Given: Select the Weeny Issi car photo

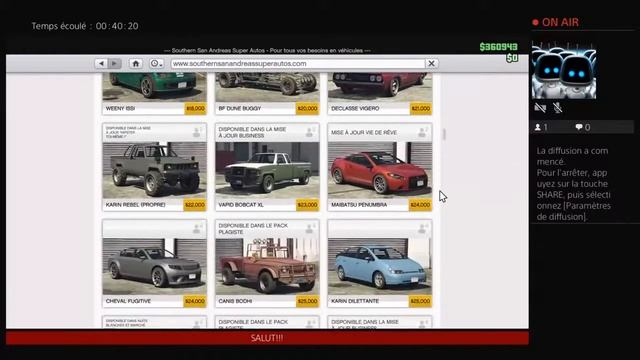Looking at the screenshot, I should (x=154, y=87).
